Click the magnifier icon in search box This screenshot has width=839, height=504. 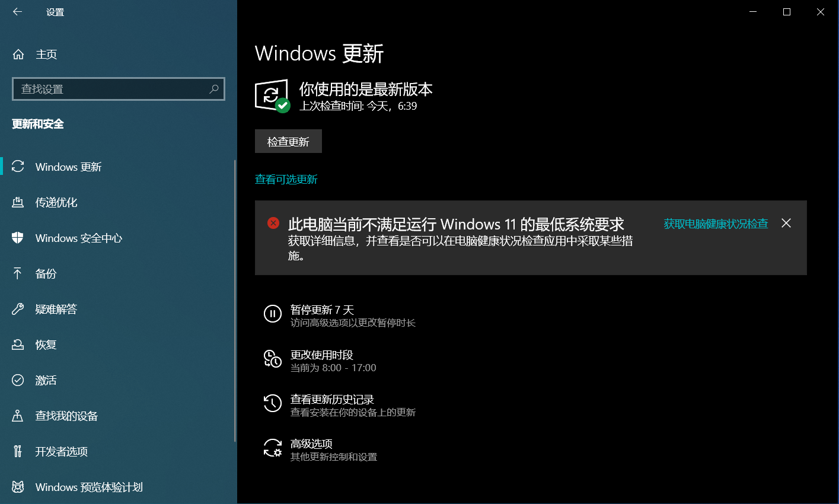[214, 89]
